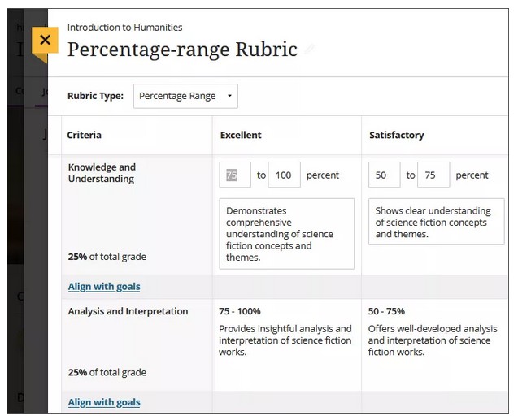
Task: Select the Knowledge and Understanding criterion title
Action: point(102,173)
